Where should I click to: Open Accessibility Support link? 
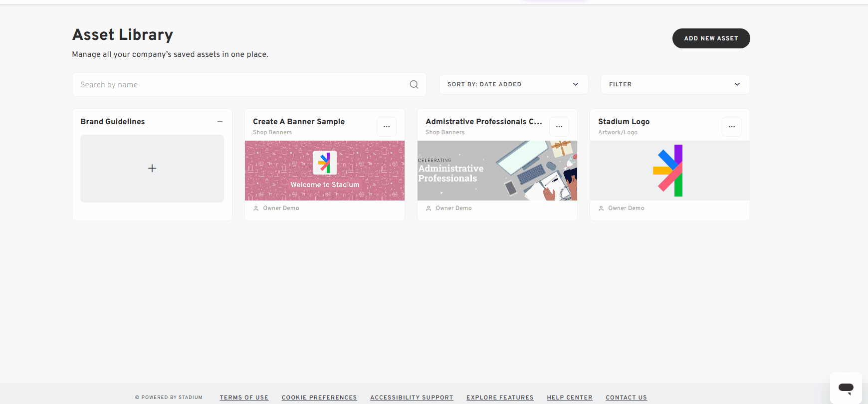tap(412, 398)
